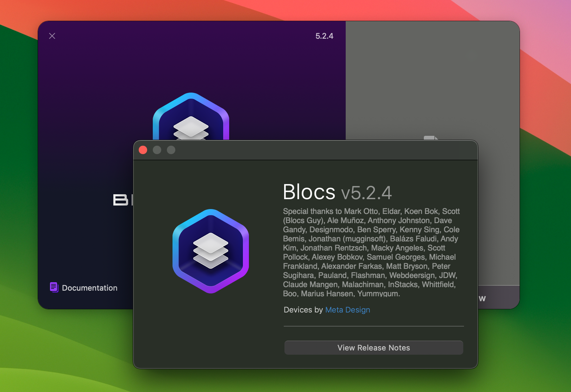Click the greyed minimize button in About window
Viewport: 571px width, 392px height.
pyautogui.click(x=157, y=150)
